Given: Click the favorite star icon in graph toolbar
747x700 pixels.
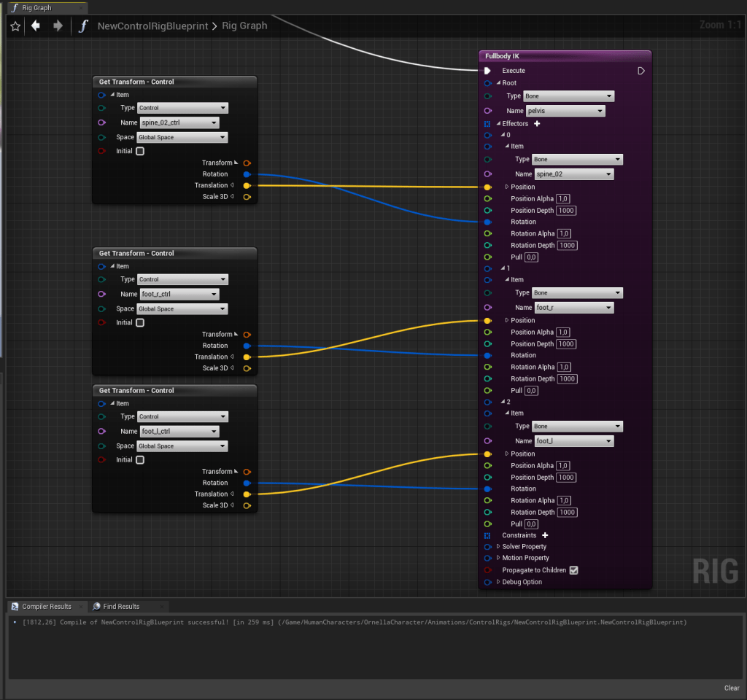Looking at the screenshot, I should pyautogui.click(x=15, y=26).
